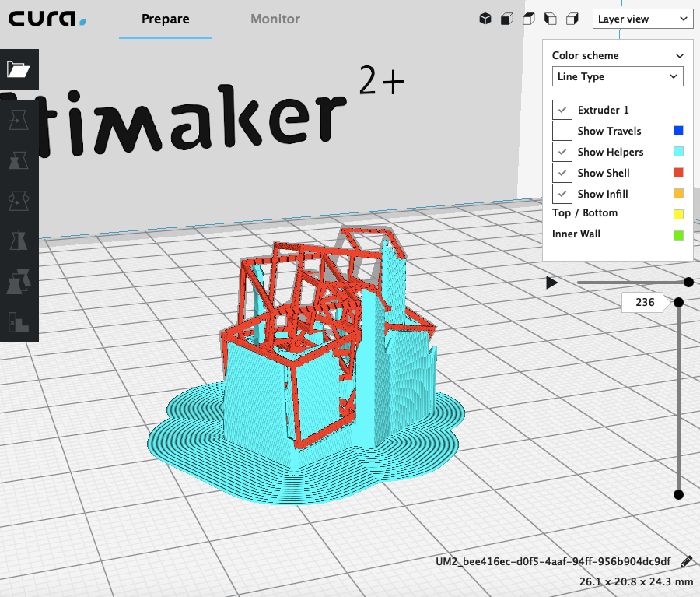Click the green Inner Wall swatch
700x597 pixels.
point(678,235)
